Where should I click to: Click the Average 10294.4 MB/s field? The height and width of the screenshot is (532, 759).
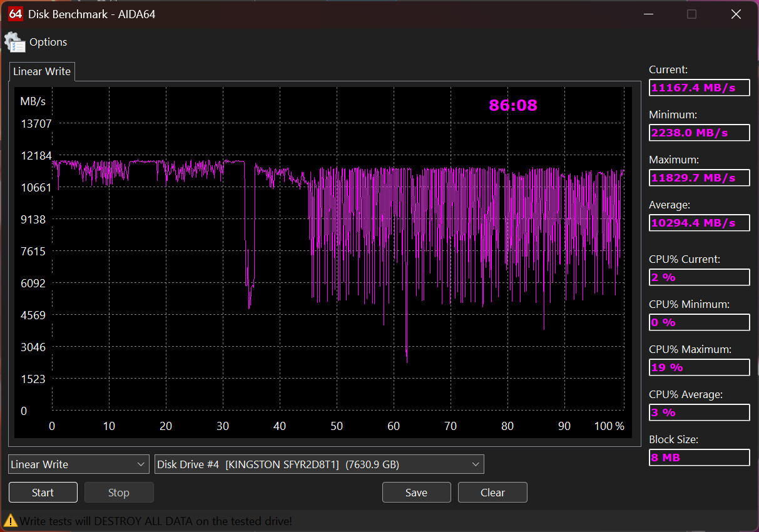coord(699,223)
